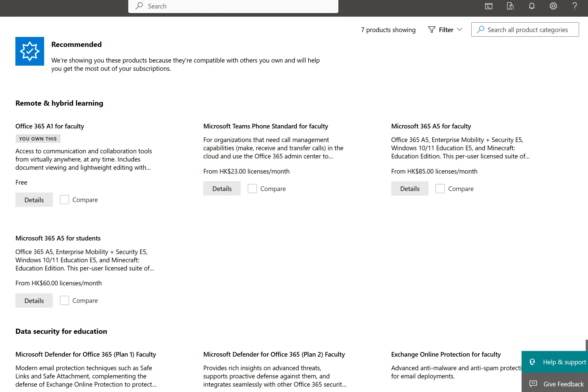
Task: Click the Microsoft 365 A5 for faculty title
Action: [x=431, y=126]
